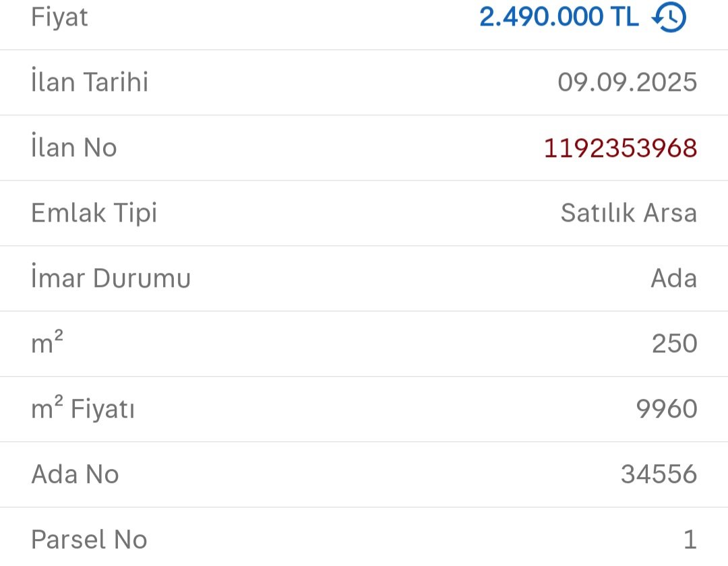Select the İmar Durumu label
Viewport: 728px width, 566px height.
click(x=111, y=278)
